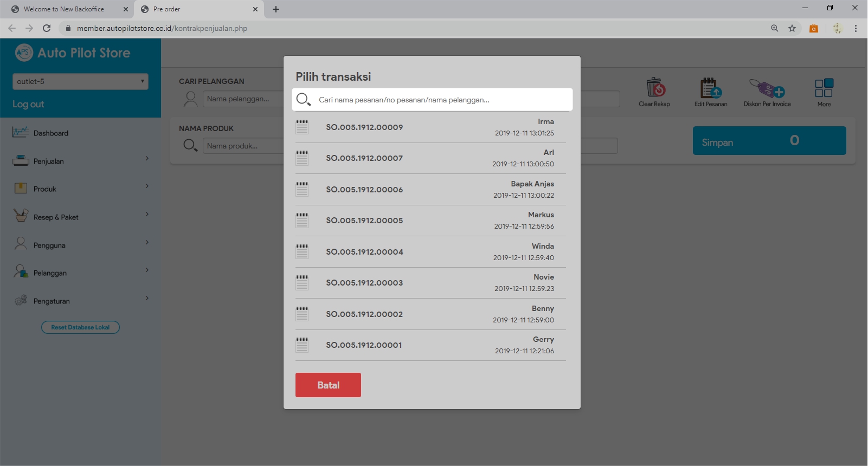868x466 pixels.
Task: Open the More grid icon
Action: pos(824,87)
